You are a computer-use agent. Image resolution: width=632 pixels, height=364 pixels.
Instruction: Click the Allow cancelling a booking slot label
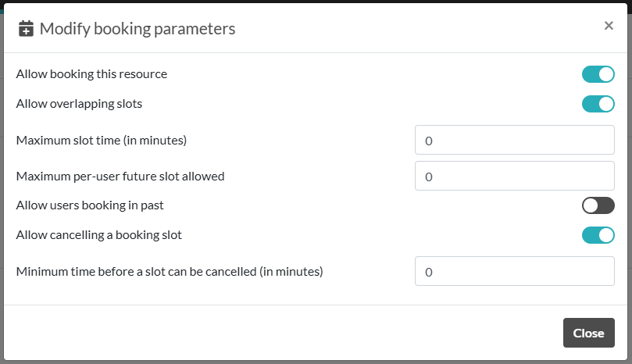[99, 234]
